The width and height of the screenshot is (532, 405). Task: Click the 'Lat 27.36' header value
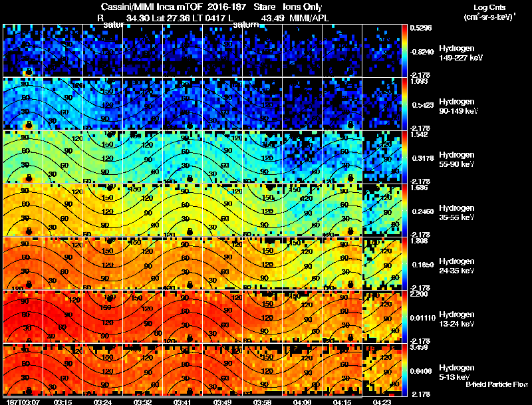[x=171, y=18]
